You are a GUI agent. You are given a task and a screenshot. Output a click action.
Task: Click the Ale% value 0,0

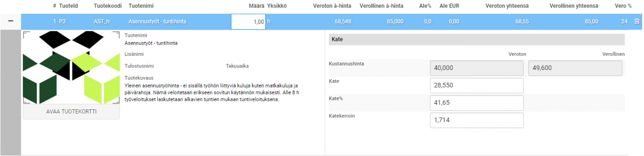pos(427,21)
